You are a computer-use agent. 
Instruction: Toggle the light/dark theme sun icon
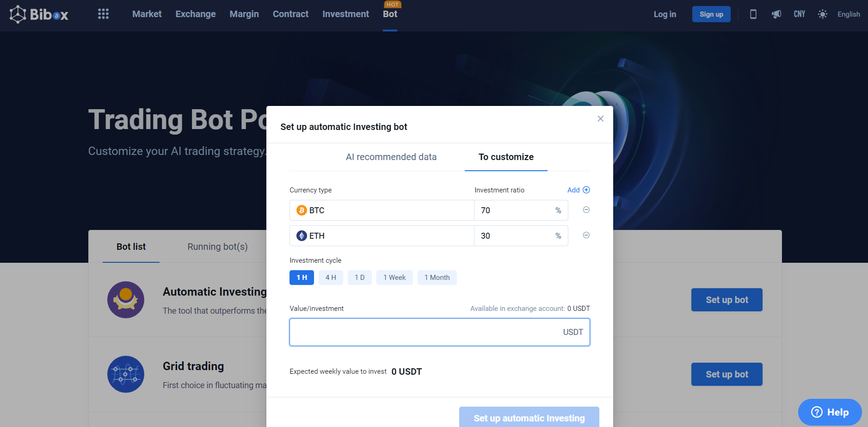(x=822, y=14)
